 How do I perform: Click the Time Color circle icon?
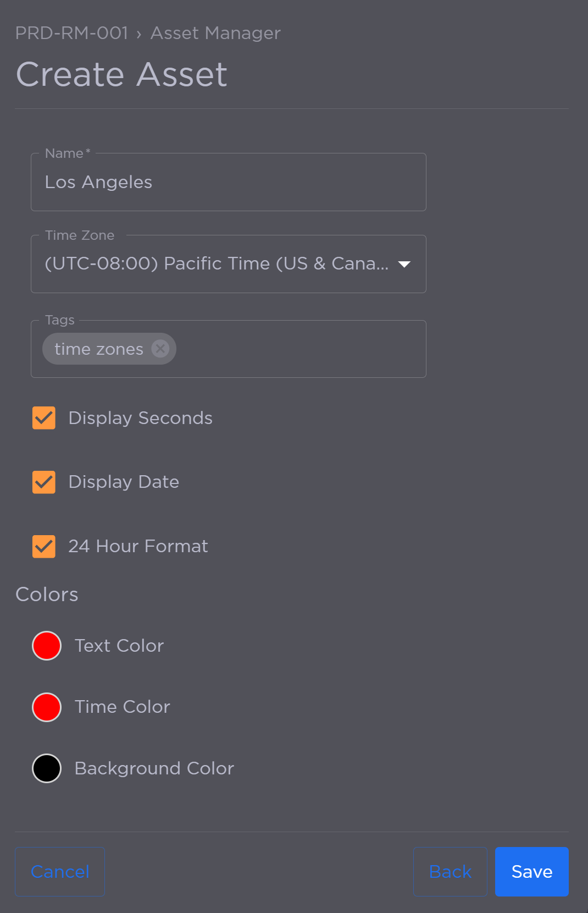click(x=47, y=707)
